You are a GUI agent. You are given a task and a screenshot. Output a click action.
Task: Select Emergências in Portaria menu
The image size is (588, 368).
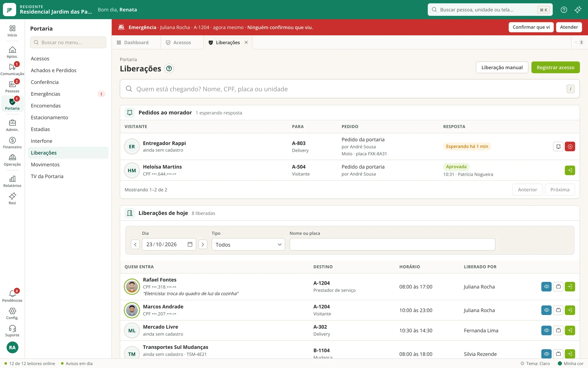point(68,94)
